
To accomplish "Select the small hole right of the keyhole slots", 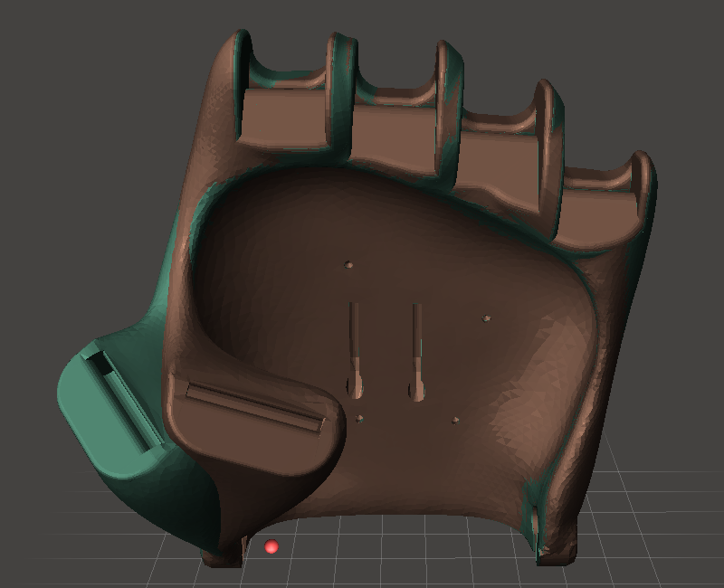I will point(486,318).
